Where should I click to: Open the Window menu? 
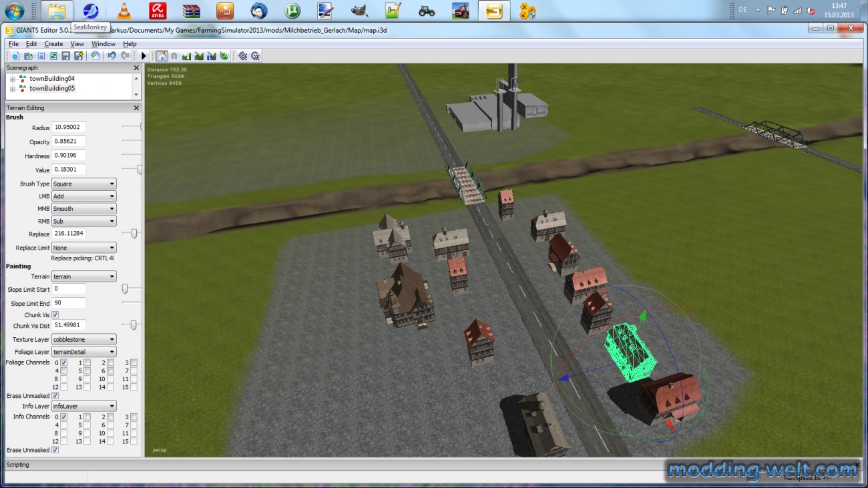103,44
